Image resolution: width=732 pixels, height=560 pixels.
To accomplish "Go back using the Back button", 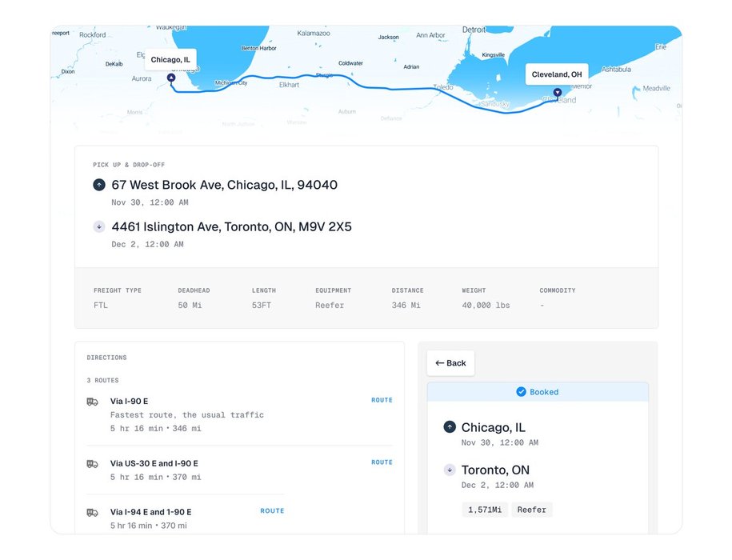I will pyautogui.click(x=450, y=363).
